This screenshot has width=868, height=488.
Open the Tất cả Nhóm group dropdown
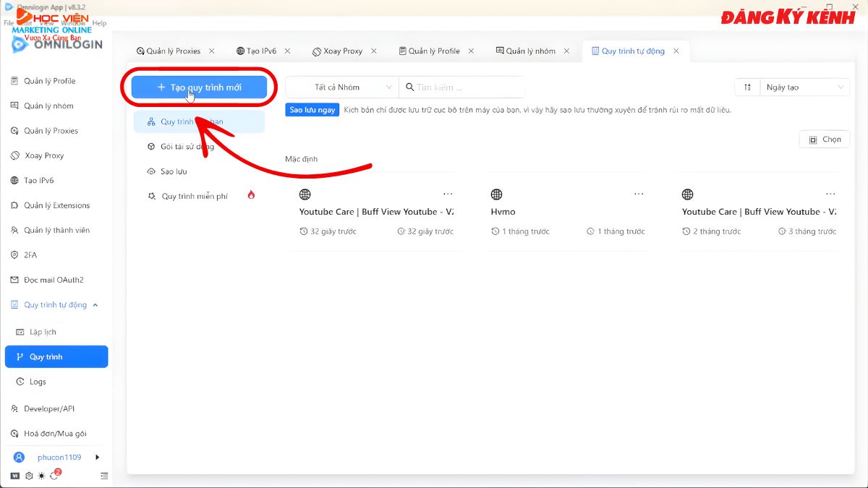(x=341, y=87)
